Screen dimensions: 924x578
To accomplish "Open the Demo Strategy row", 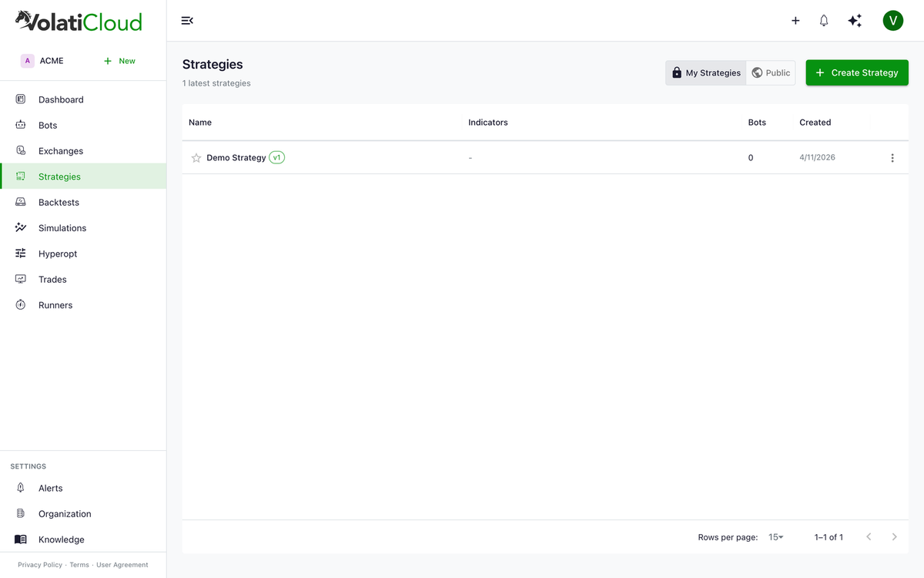I will point(545,157).
